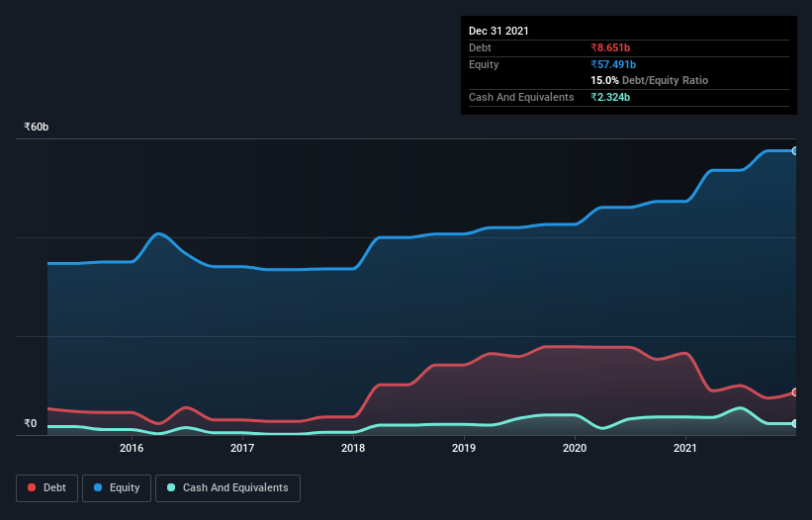Click the 2021 x-axis label

coord(685,448)
